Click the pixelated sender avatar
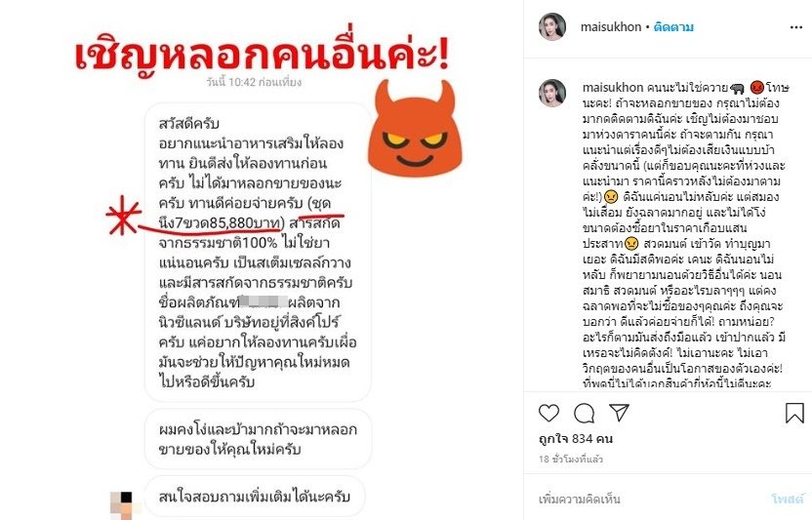The height and width of the screenshot is (520, 812). click(x=122, y=505)
